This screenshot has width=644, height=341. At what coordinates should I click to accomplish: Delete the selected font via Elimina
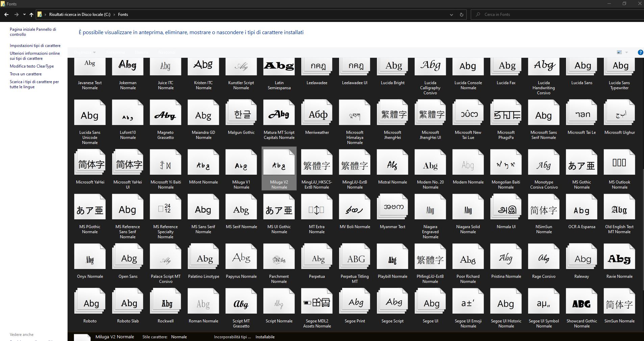click(141, 52)
